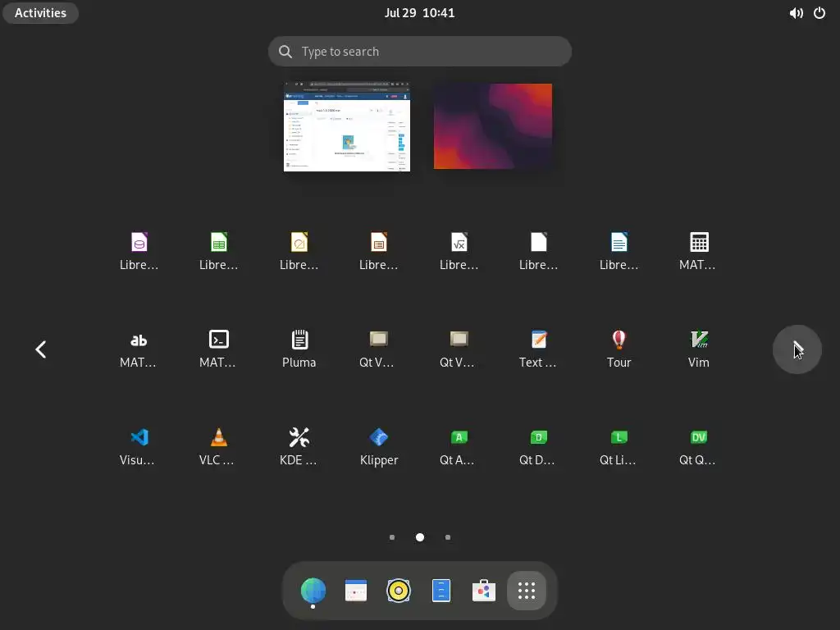This screenshot has height=630, width=840.
Task: Launch the Text Editor app with the pencil icon
Action: click(539, 340)
